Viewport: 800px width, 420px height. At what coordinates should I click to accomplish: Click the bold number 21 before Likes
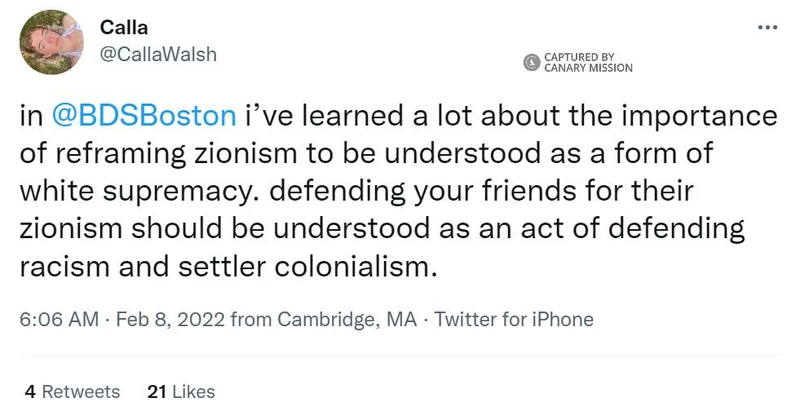tap(155, 392)
